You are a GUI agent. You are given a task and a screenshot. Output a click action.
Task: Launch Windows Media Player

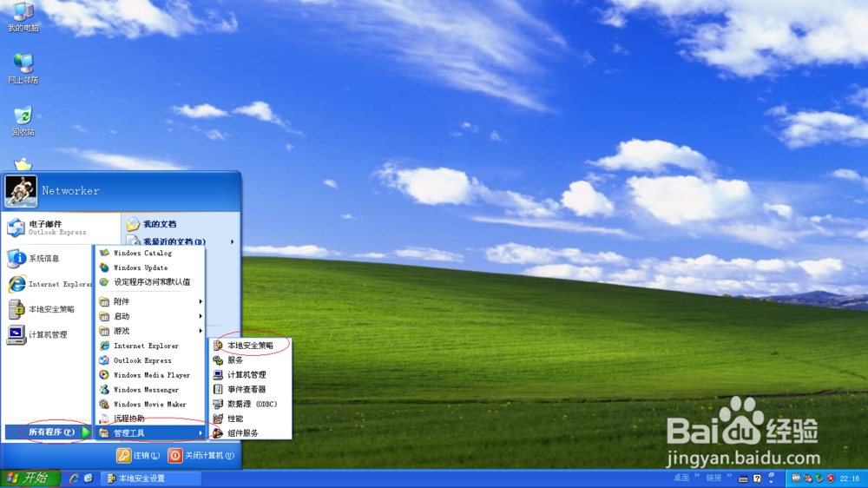point(150,375)
